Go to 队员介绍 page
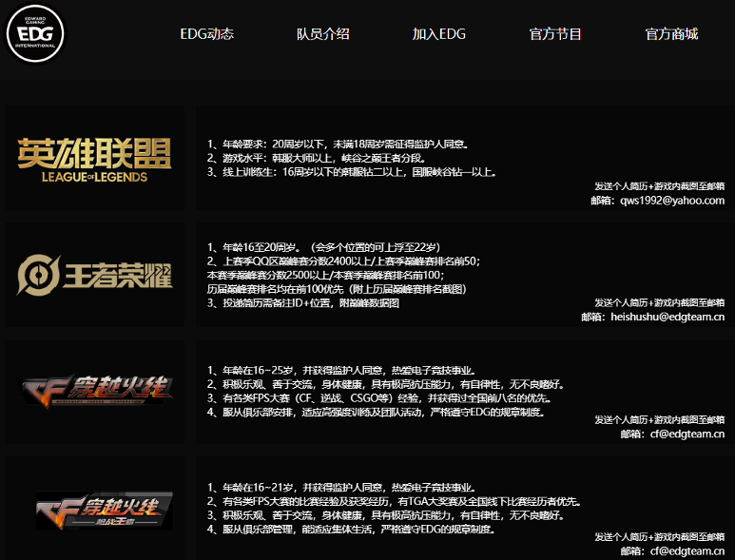 click(322, 34)
